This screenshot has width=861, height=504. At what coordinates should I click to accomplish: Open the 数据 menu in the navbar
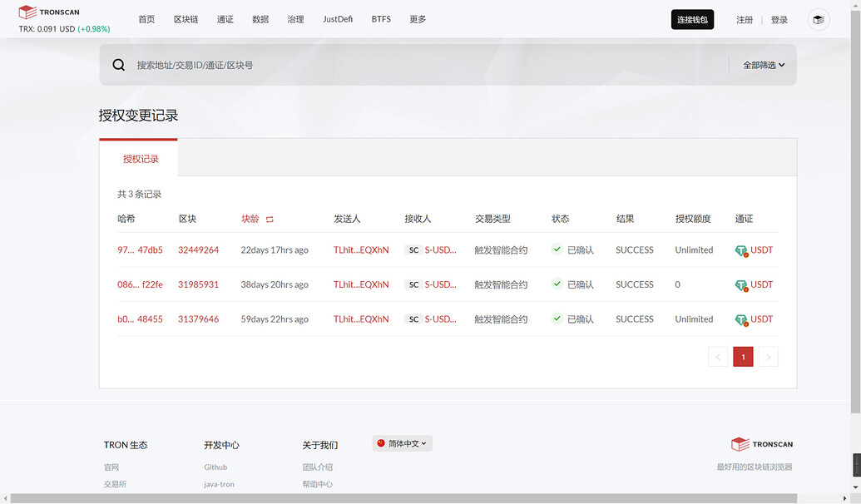pyautogui.click(x=260, y=18)
